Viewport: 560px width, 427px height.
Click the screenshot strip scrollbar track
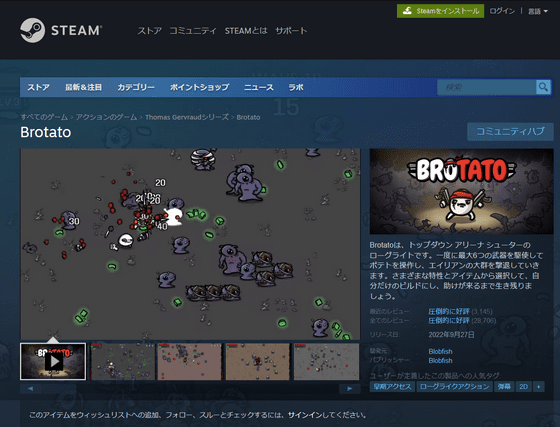coord(190,388)
